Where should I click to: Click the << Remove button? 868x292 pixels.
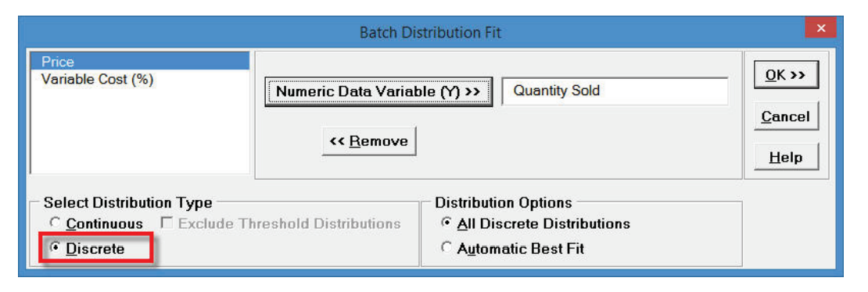(368, 141)
